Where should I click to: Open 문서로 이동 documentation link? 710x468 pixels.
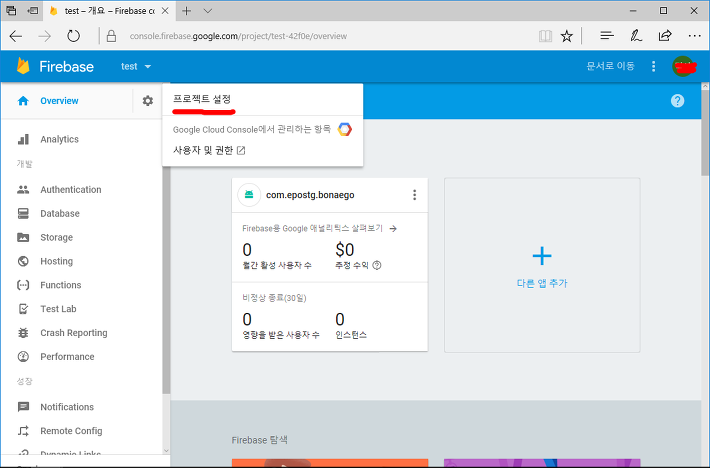pos(610,66)
